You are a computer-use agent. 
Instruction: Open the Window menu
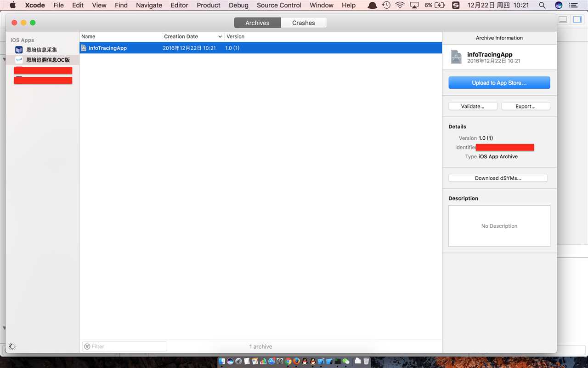(322, 5)
